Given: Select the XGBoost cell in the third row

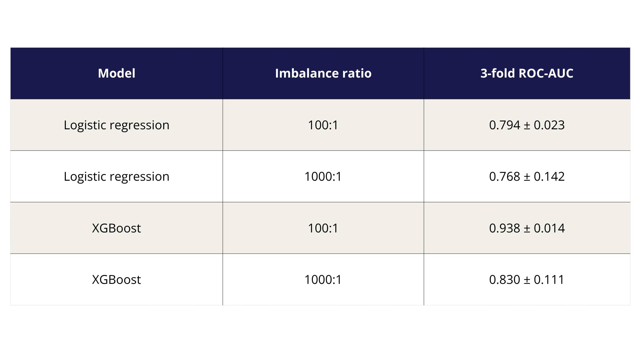Looking at the screenshot, I should (116, 228).
